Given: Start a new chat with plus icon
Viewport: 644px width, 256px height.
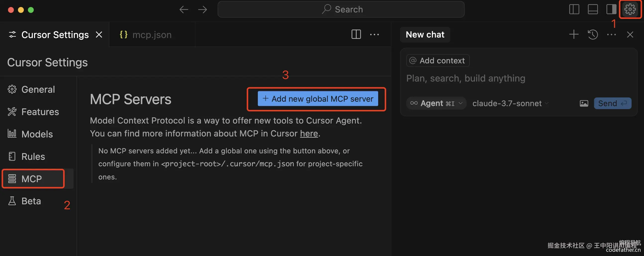Looking at the screenshot, I should 574,35.
